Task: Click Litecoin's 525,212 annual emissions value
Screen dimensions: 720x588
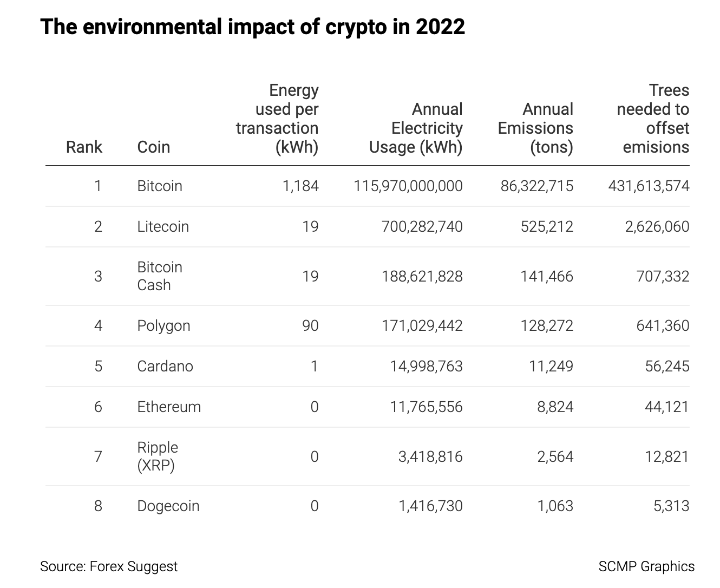Action: point(547,226)
